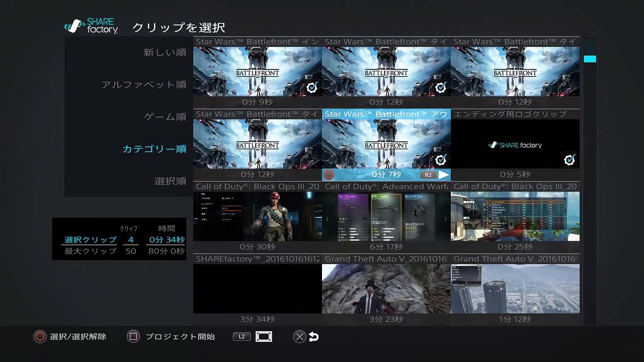Click the back arrow icon in bottom bar
The height and width of the screenshot is (362, 644).
coord(314,337)
